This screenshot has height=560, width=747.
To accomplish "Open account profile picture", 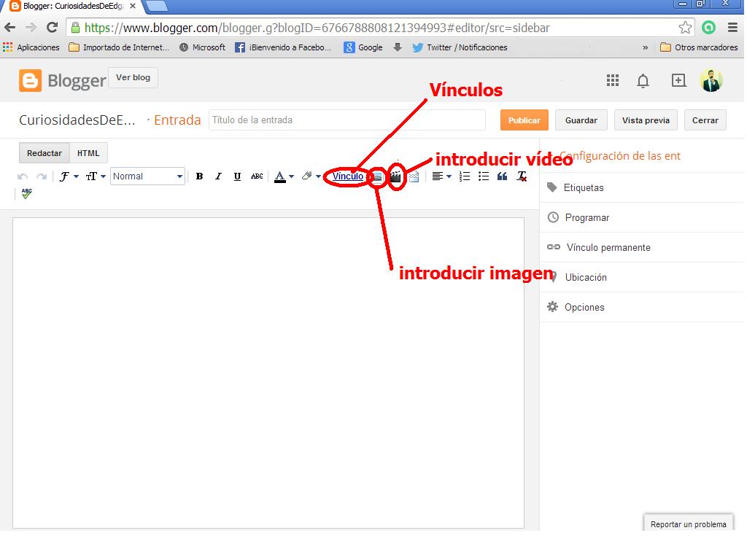I will point(711,80).
